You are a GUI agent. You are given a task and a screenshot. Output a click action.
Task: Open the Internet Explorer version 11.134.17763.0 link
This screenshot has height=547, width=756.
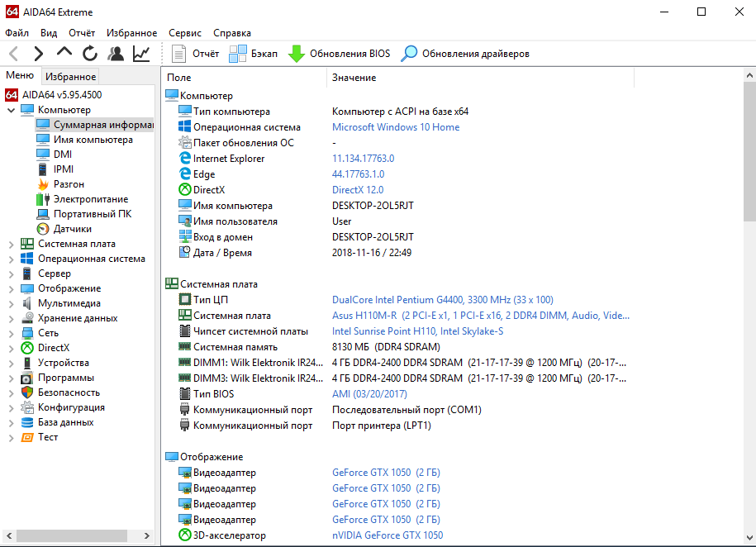pyautogui.click(x=363, y=159)
